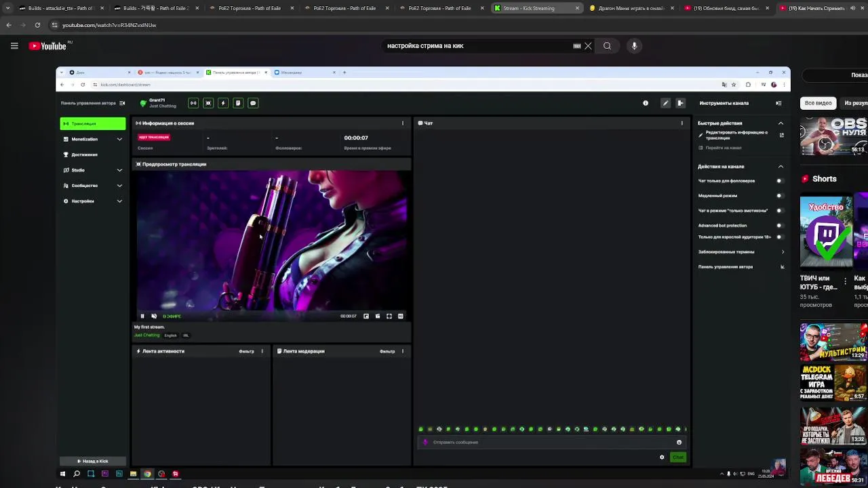The height and width of the screenshot is (488, 868).
Task: Select the Все видео filter chip
Action: tap(818, 103)
